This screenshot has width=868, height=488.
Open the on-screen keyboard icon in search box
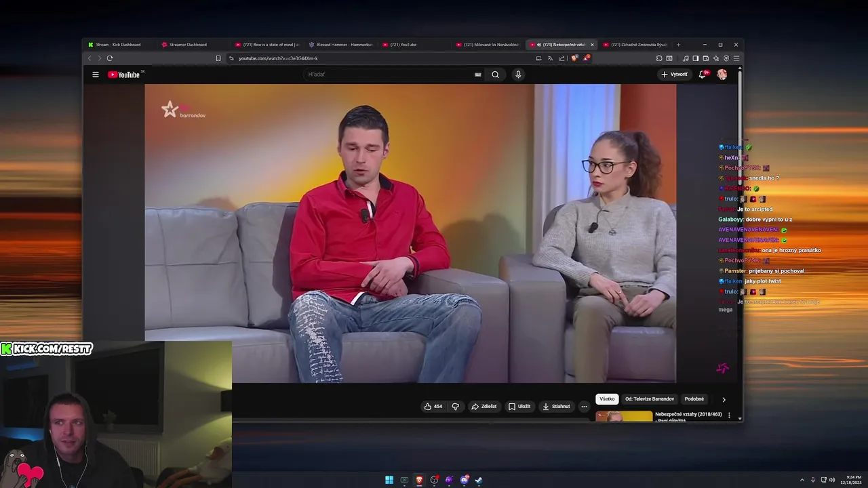tap(477, 75)
